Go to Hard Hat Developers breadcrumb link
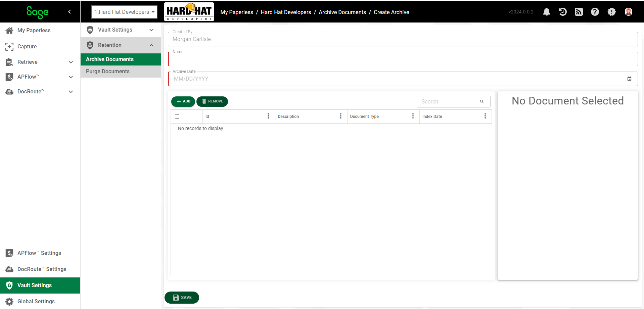 coord(286,12)
